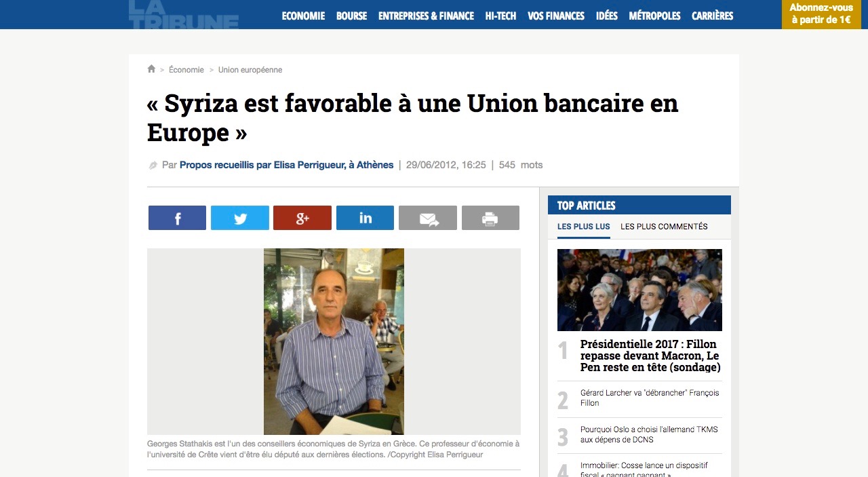This screenshot has height=477, width=868.
Task: Open Gérard Larcher débrancher Fillon article
Action: click(649, 398)
